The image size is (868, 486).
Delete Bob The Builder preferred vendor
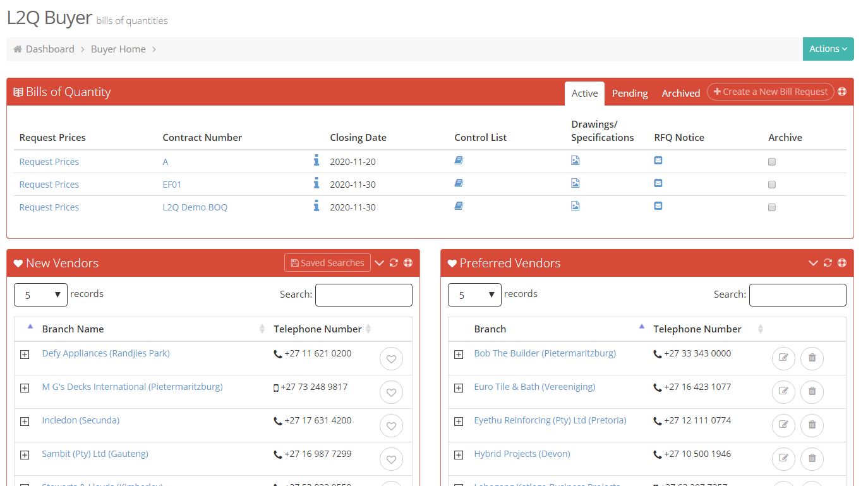[812, 358]
